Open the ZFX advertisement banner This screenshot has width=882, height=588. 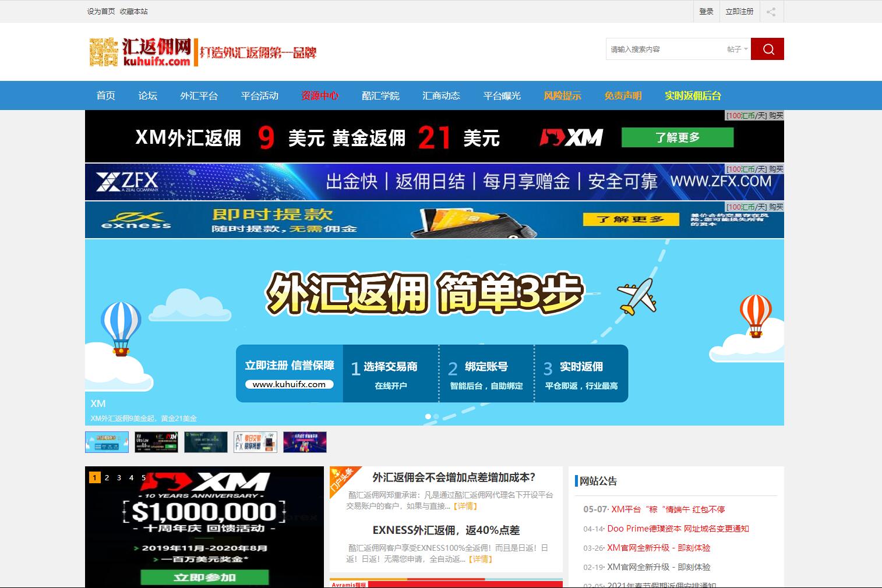pyautogui.click(x=435, y=182)
